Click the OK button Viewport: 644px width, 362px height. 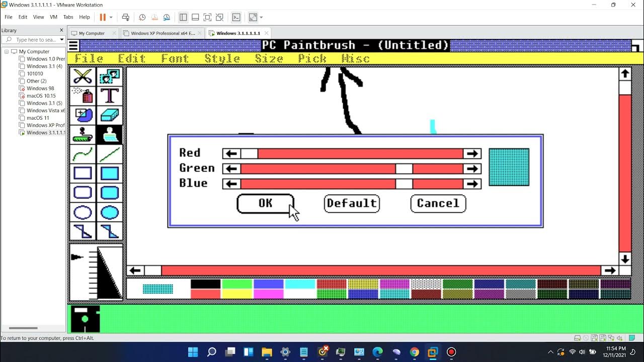(266, 204)
